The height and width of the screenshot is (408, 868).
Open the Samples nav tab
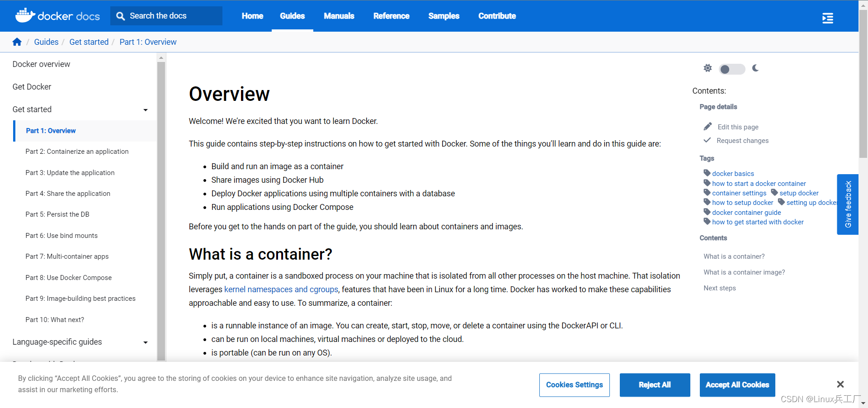tap(444, 16)
